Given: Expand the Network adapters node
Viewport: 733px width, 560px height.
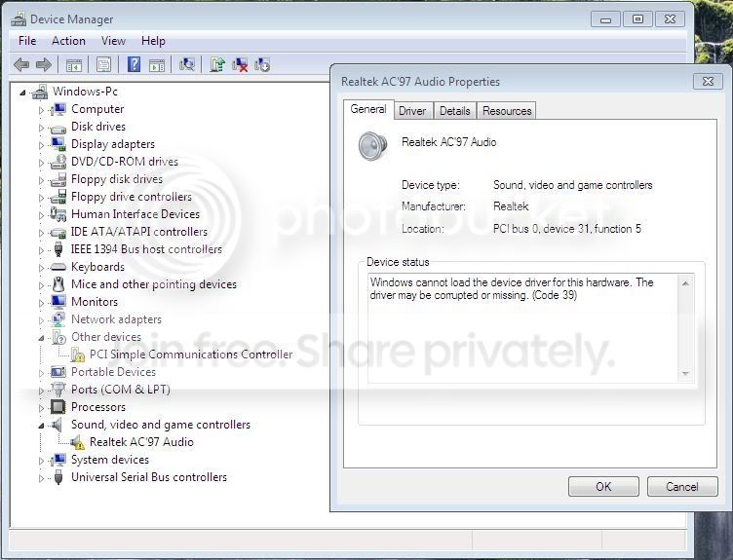Looking at the screenshot, I should (x=41, y=320).
